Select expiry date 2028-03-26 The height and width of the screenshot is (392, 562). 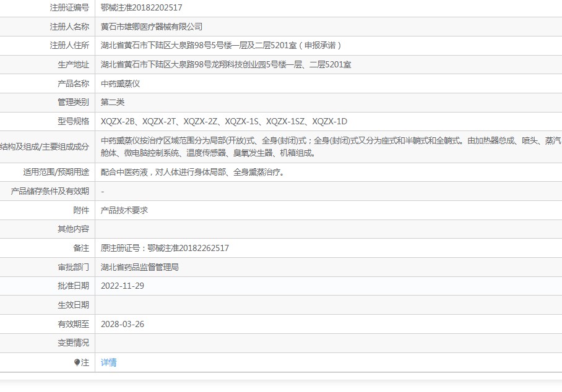click(122, 324)
